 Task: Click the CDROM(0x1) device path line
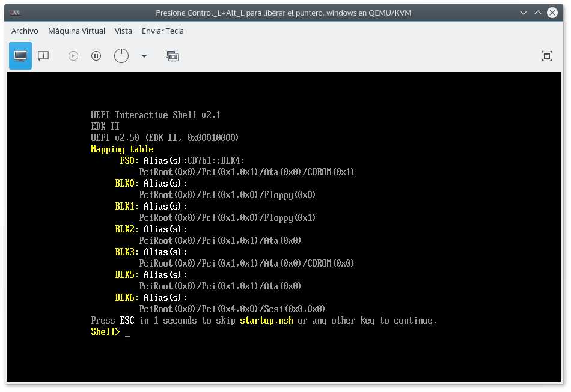click(x=246, y=172)
